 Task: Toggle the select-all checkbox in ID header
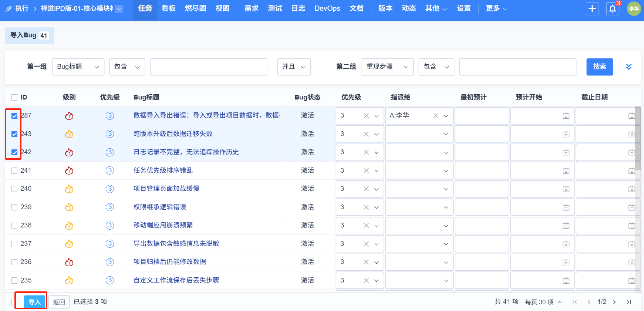point(14,97)
